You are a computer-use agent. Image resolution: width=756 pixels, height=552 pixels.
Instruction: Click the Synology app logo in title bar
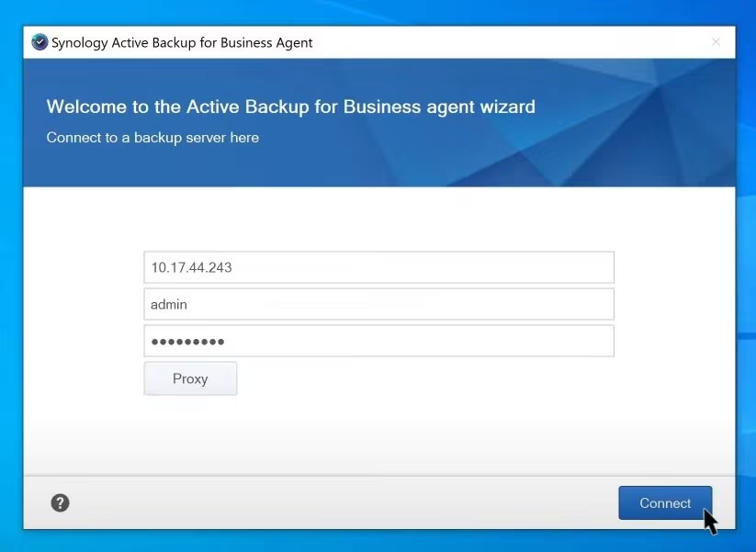pyautogui.click(x=39, y=42)
